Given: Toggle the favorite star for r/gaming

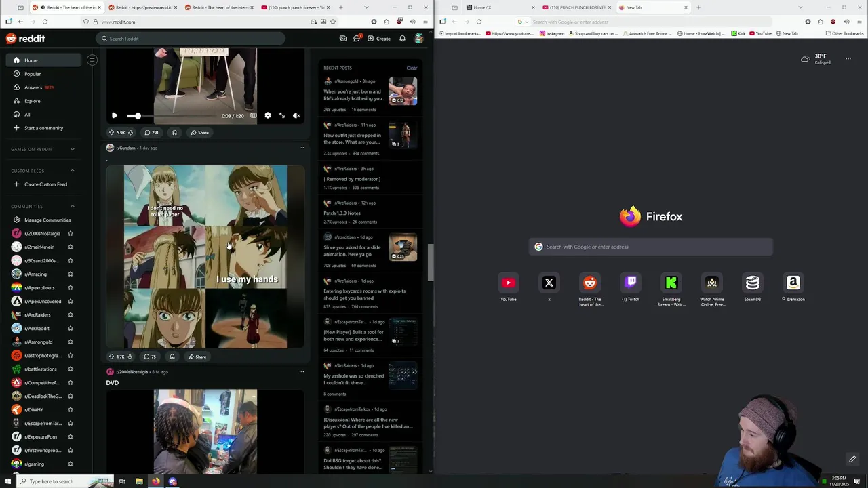Looking at the screenshot, I should point(70,464).
